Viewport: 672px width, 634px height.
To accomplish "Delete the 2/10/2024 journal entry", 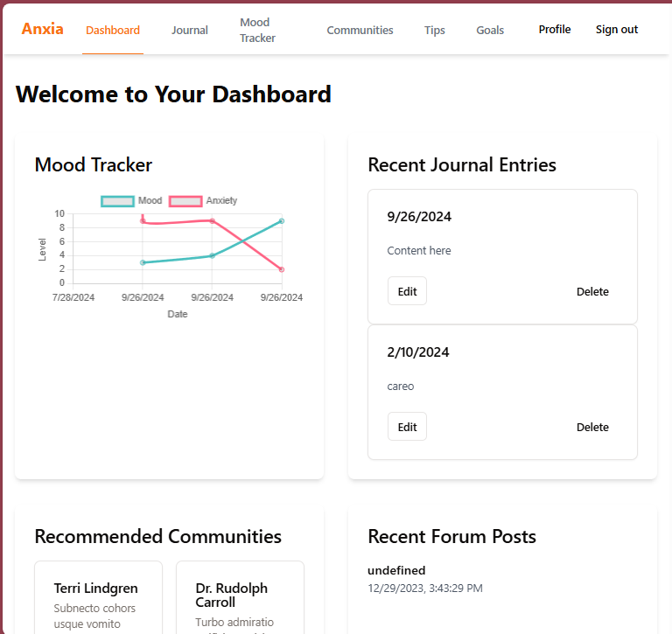I will (x=592, y=427).
